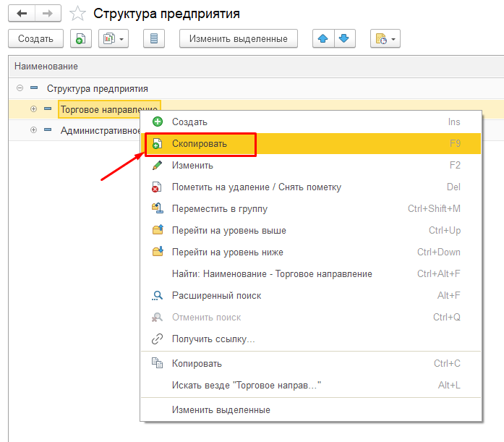Screen dimensions: 504x442
Task: Open the document-with-clock dropdown in toolbar
Action: click(x=385, y=38)
